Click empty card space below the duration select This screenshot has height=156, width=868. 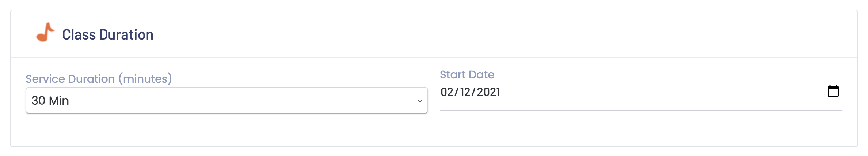pyautogui.click(x=226, y=130)
